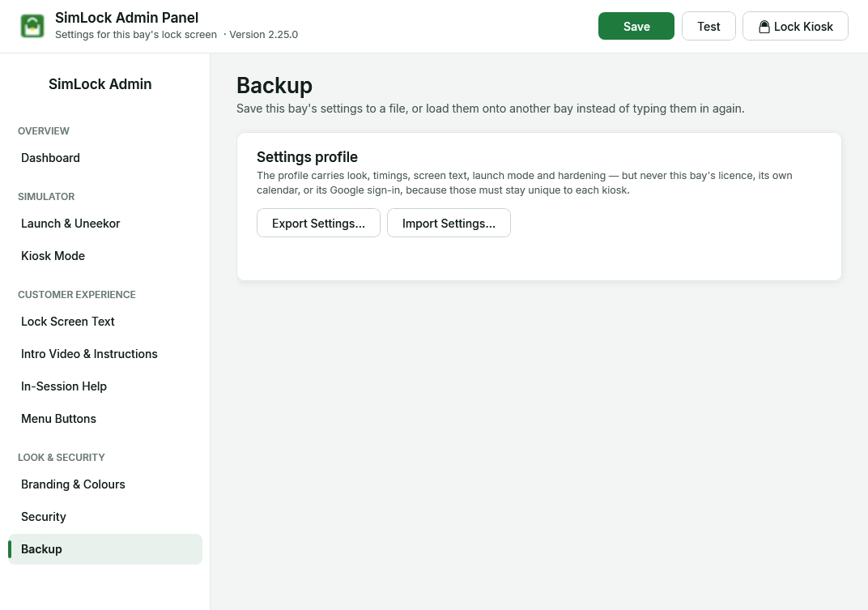Click the CUSTOMER EXPERIENCE section label
Screen dimensions: 868x610
coord(77,295)
